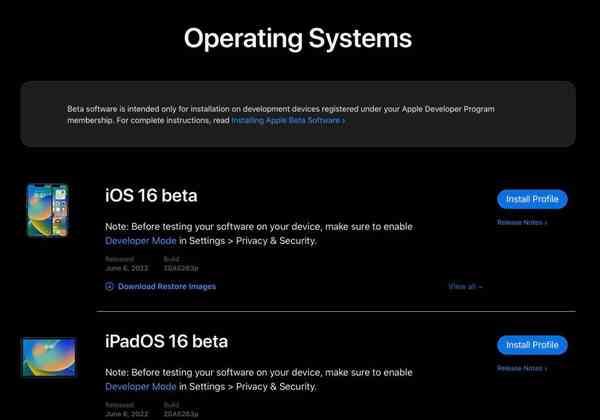Click the iPadOS 16 beta heading
600x420 pixels.
(x=180, y=341)
